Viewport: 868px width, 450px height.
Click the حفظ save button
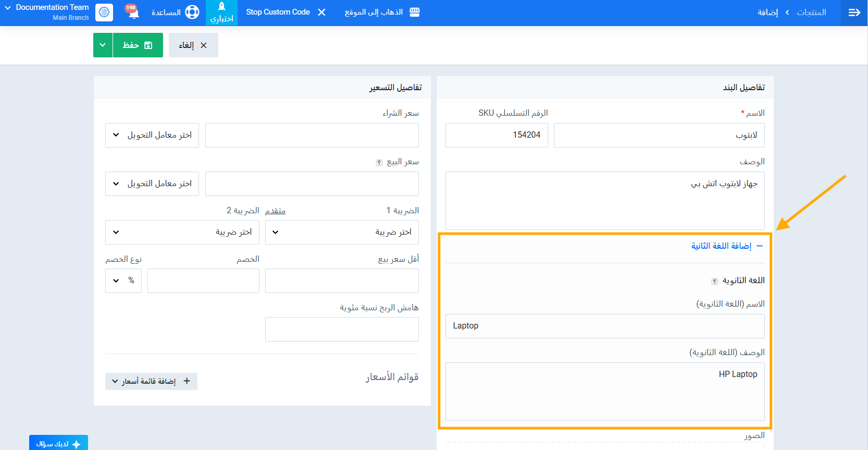[x=138, y=45]
